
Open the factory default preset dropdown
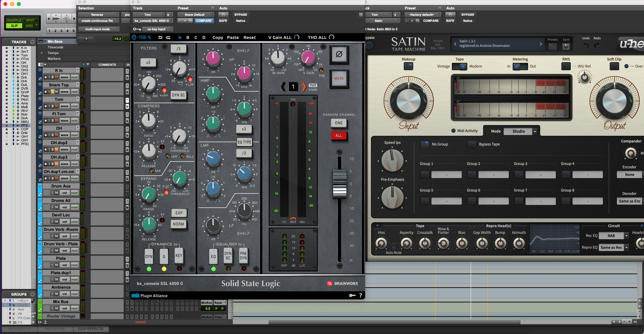click(x=423, y=15)
